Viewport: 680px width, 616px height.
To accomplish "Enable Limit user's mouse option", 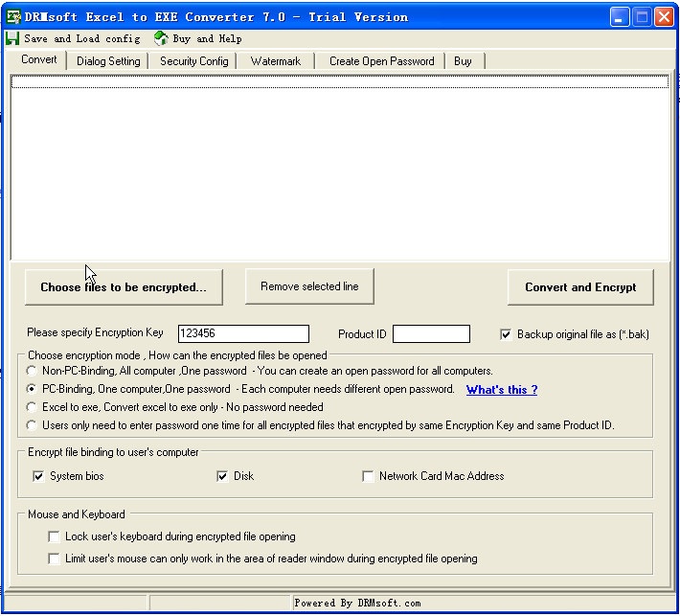I will [55, 559].
